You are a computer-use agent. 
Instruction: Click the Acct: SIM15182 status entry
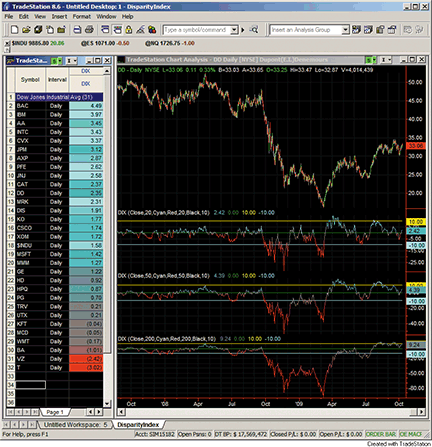coord(155,434)
